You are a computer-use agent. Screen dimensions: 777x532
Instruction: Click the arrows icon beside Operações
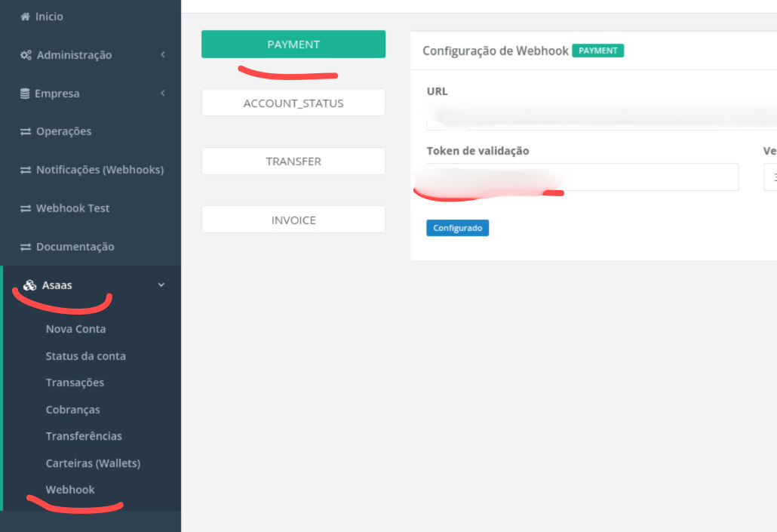(x=26, y=132)
